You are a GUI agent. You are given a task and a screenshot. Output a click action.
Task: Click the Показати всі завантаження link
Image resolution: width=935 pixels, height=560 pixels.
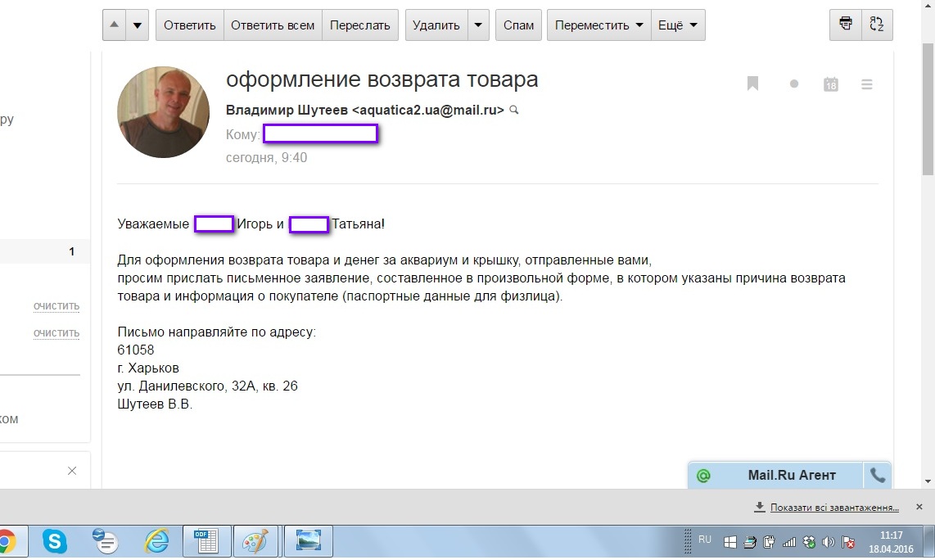click(x=833, y=507)
